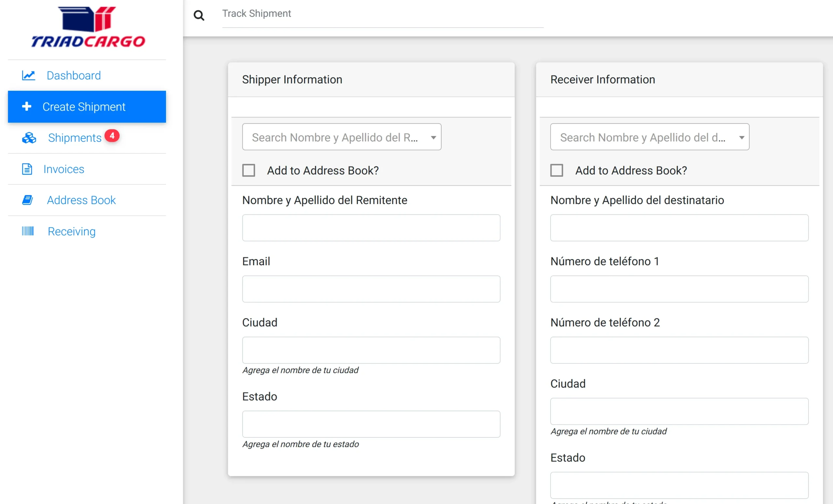Click the receiver Ciudad input field
Screen dimensions: 833x504
coord(679,411)
